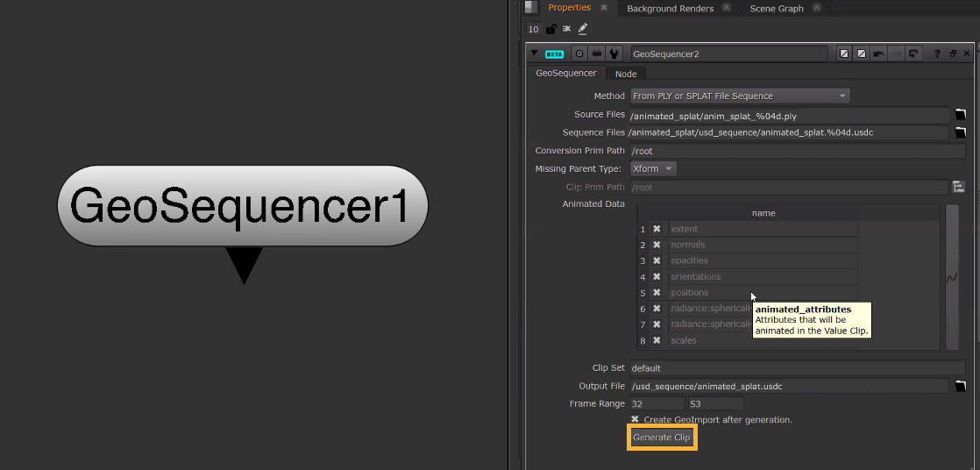Switch to Background Renders tab

click(x=670, y=9)
